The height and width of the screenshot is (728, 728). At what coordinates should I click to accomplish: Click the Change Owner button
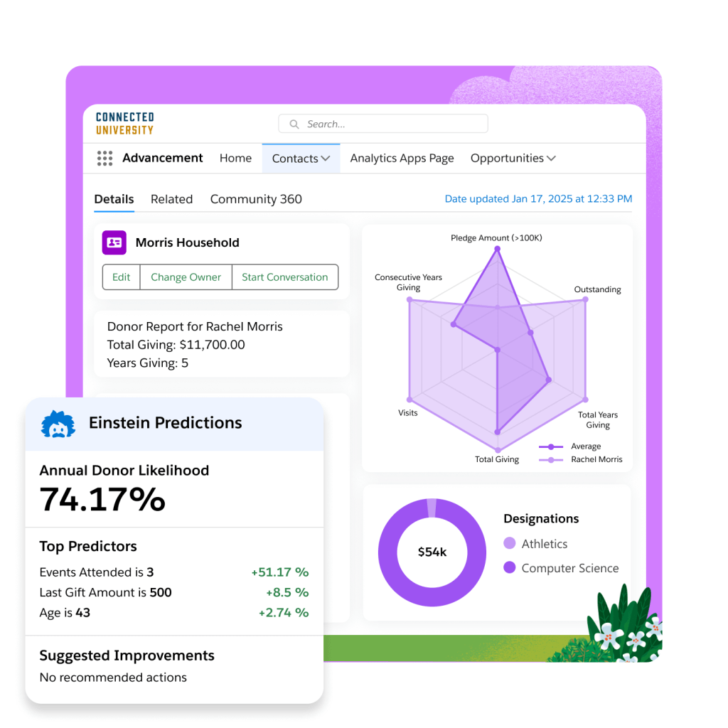click(x=186, y=277)
